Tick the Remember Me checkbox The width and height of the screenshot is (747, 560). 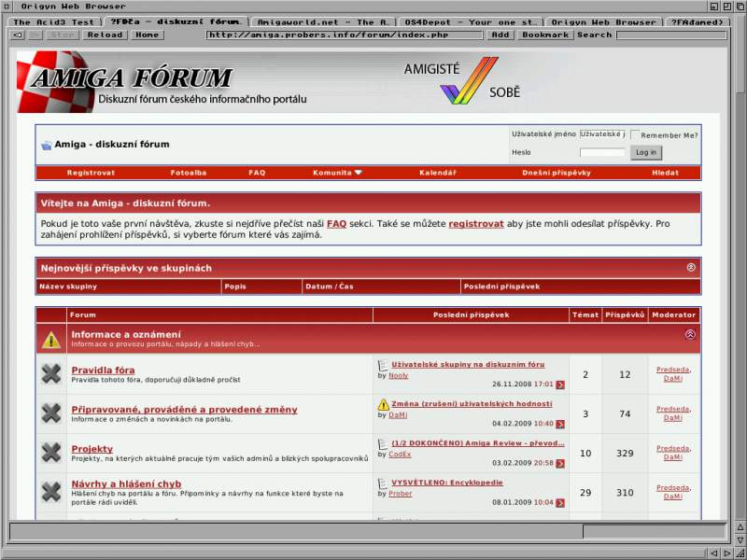pyautogui.click(x=635, y=134)
